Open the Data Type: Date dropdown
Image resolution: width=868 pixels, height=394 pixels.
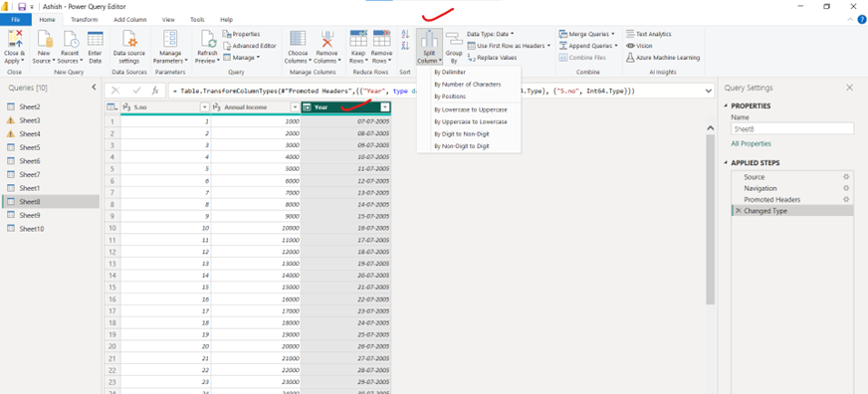point(491,34)
